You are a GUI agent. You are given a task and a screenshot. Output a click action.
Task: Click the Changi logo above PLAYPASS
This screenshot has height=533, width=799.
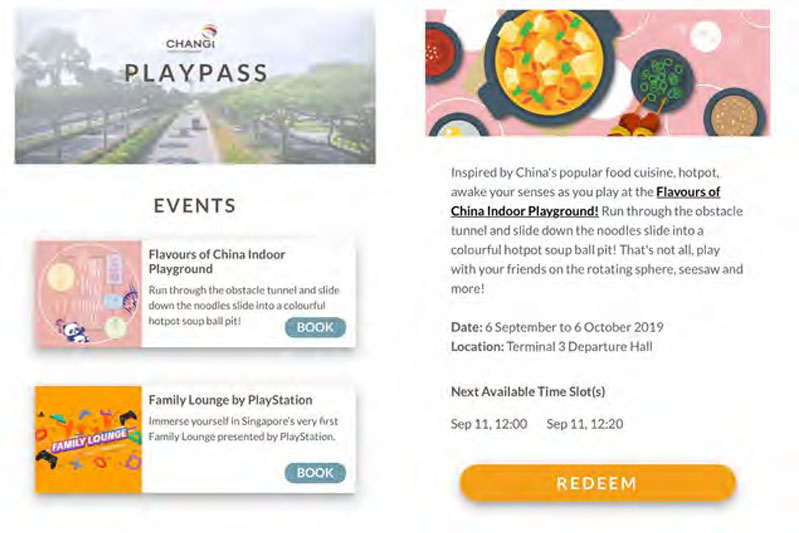click(x=192, y=39)
